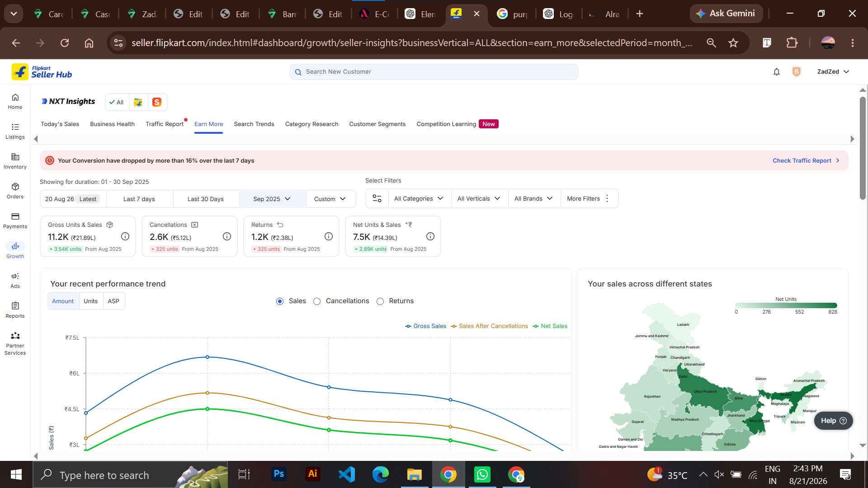Select the Flipkart marketplace filter icon

[138, 102]
